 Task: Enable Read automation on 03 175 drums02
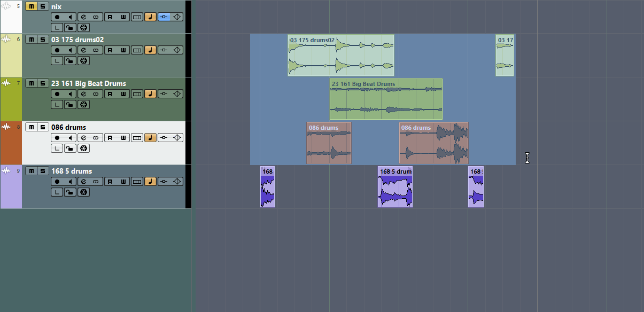[111, 50]
